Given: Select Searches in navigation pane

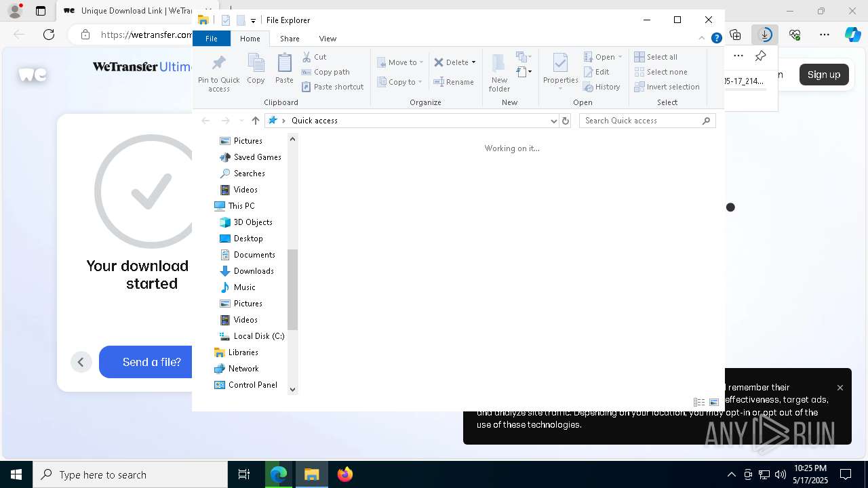Looking at the screenshot, I should click(249, 174).
